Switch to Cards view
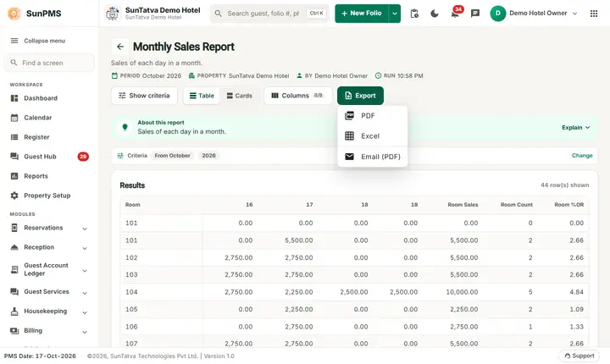The image size is (610, 364). (239, 96)
